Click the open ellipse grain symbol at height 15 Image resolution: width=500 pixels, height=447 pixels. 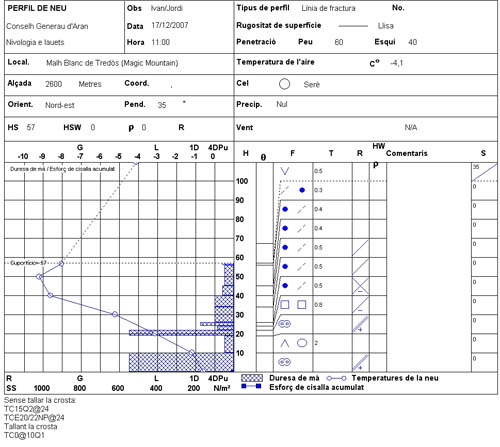coord(302,343)
